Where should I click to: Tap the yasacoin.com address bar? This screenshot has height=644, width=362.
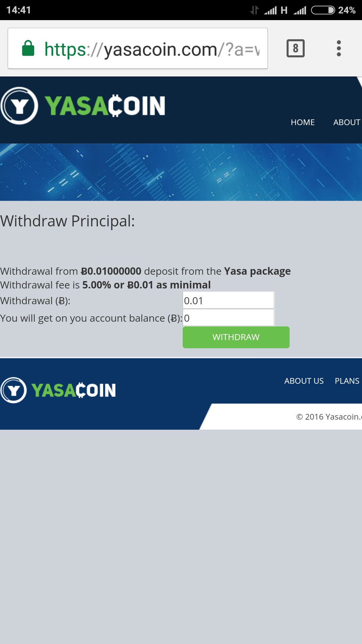click(x=138, y=48)
